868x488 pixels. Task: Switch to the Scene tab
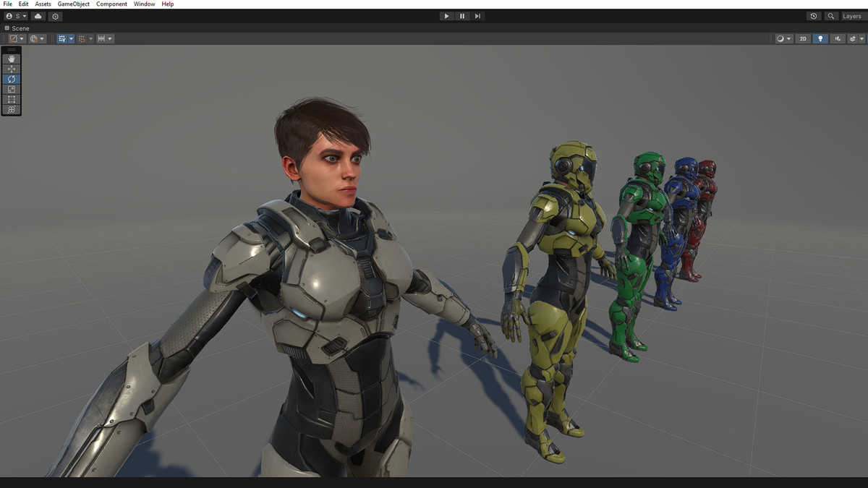tap(17, 28)
